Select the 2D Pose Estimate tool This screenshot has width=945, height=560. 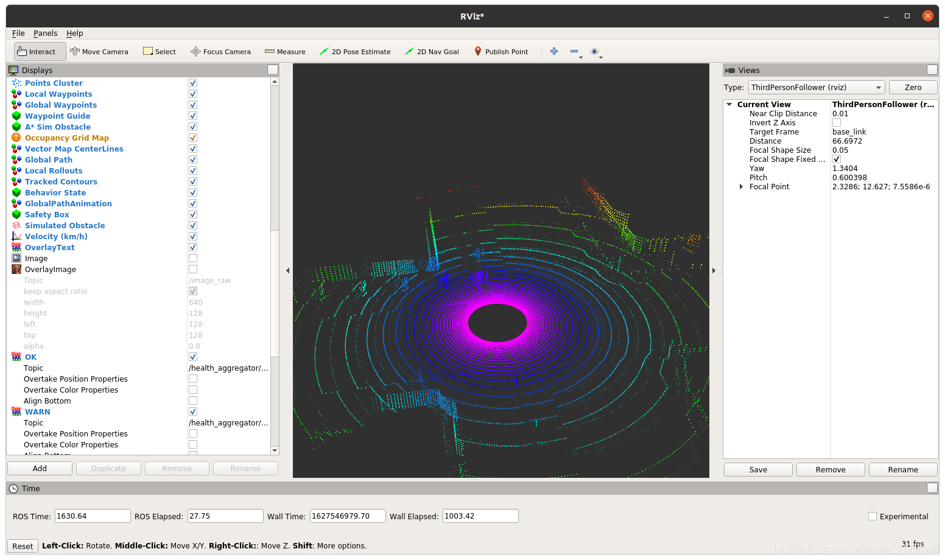point(356,51)
